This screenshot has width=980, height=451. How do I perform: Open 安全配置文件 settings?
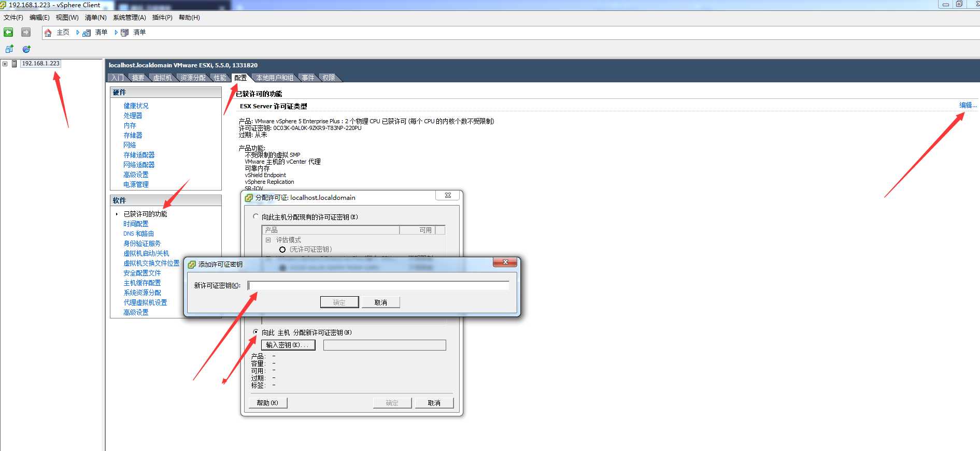tap(142, 273)
